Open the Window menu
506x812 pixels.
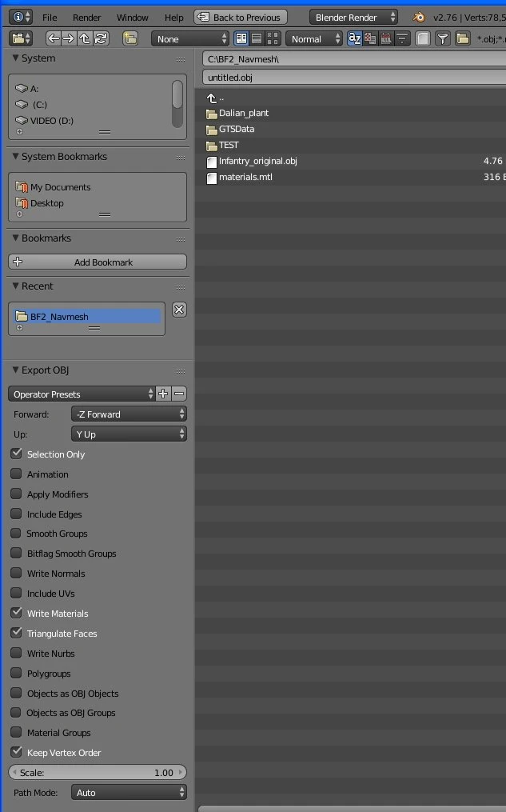click(132, 18)
